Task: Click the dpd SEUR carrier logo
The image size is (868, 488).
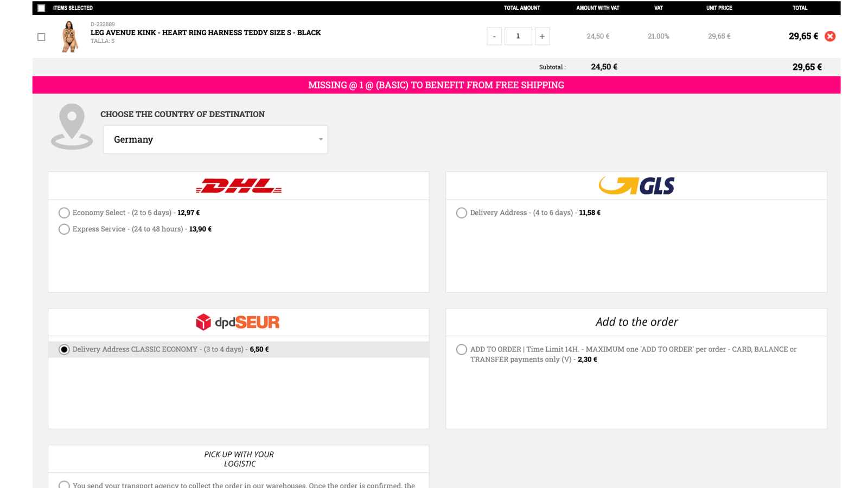Action: click(238, 322)
